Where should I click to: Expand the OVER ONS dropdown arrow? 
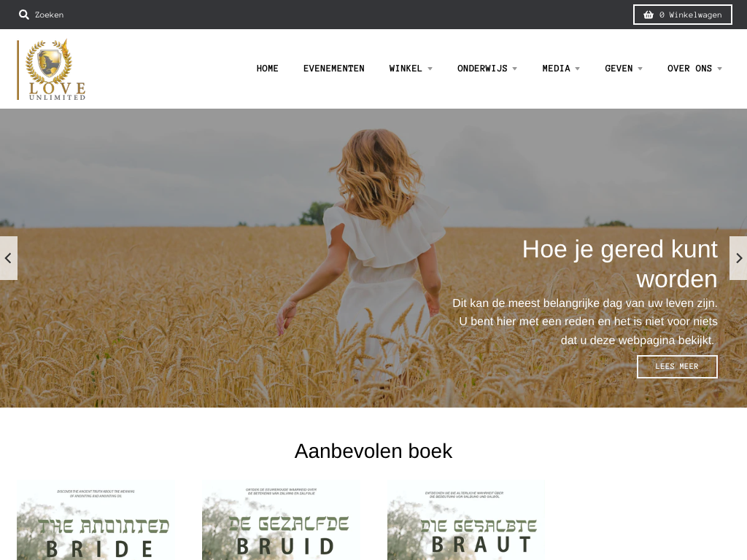pos(719,69)
